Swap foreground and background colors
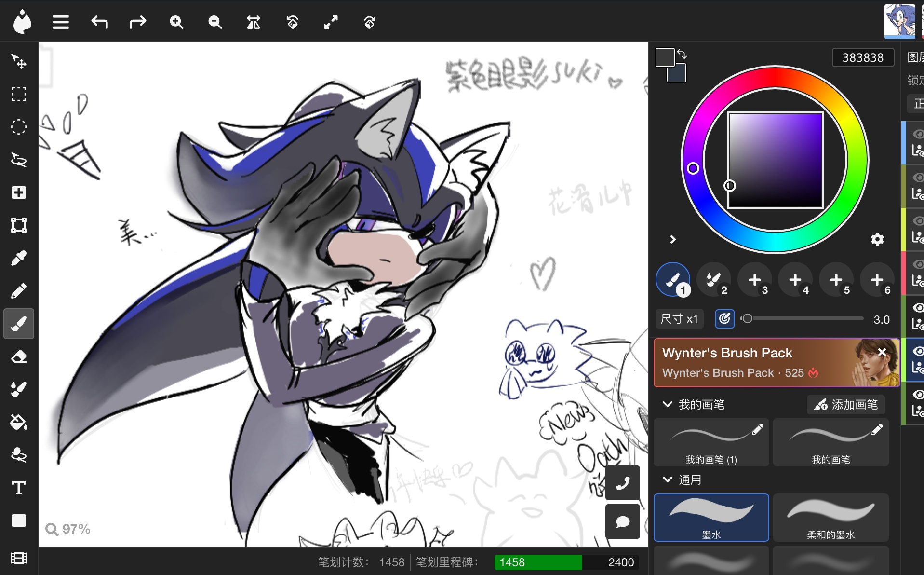This screenshot has height=575, width=924. click(x=682, y=54)
